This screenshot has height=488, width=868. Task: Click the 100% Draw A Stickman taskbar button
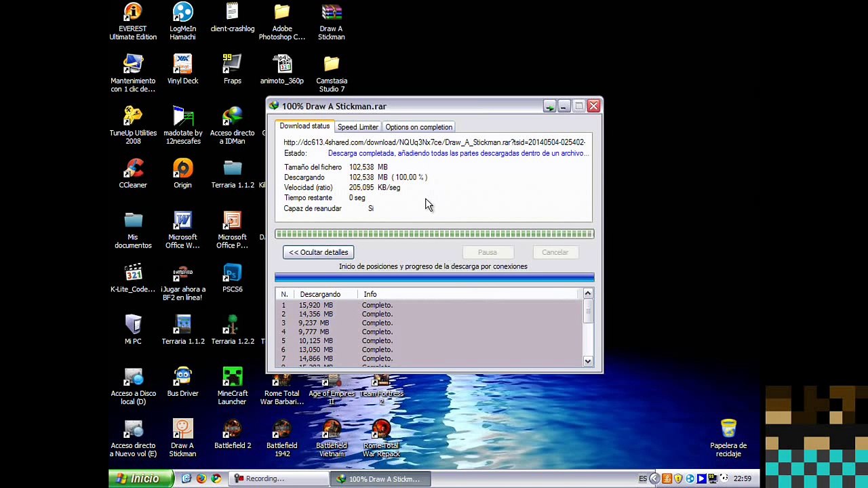pyautogui.click(x=380, y=479)
